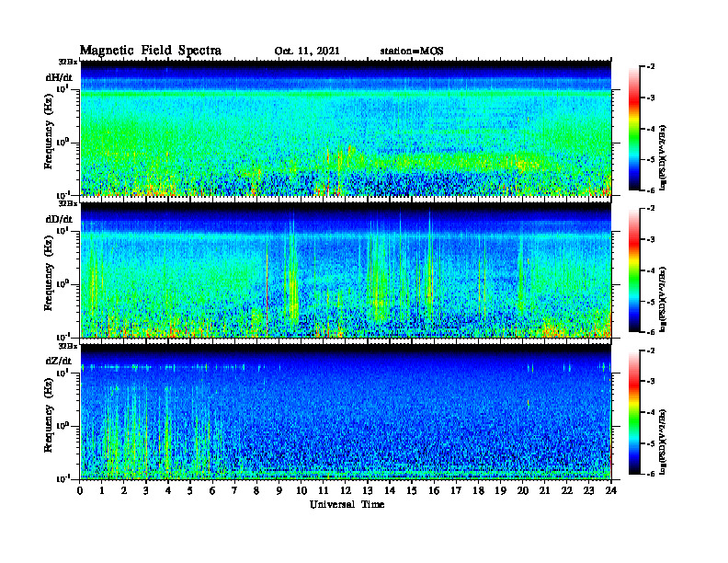This screenshot has height=563, width=728.
Task: Click hour tick label "16" on time axis
Action: (x=434, y=491)
